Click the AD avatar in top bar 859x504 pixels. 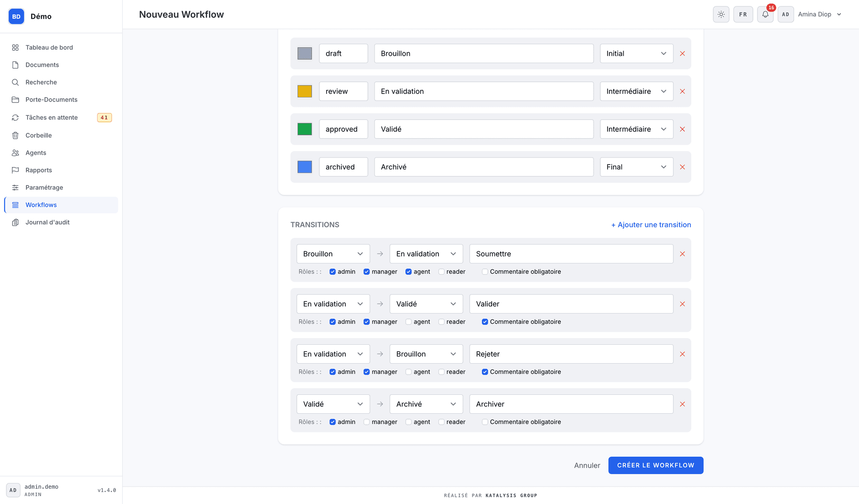coord(786,14)
